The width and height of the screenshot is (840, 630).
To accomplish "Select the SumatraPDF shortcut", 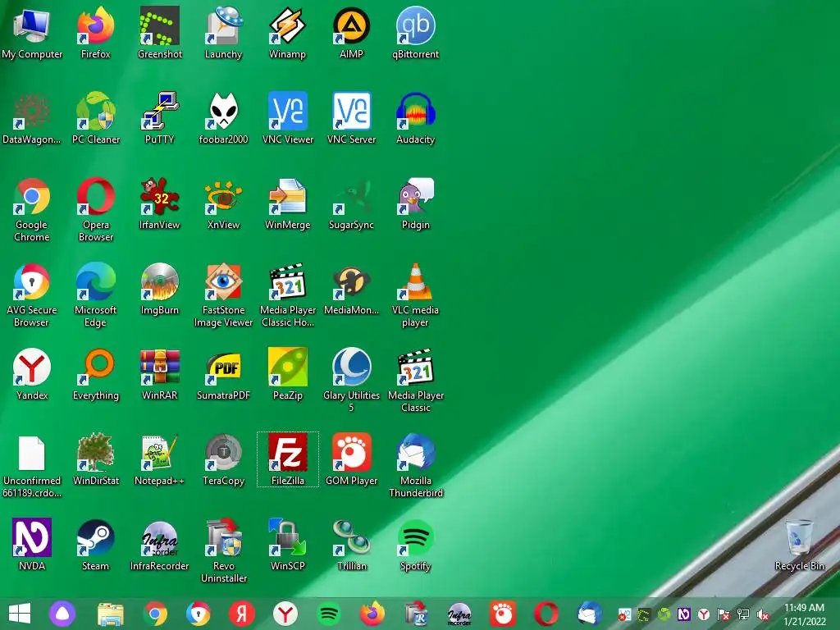I will [x=223, y=373].
